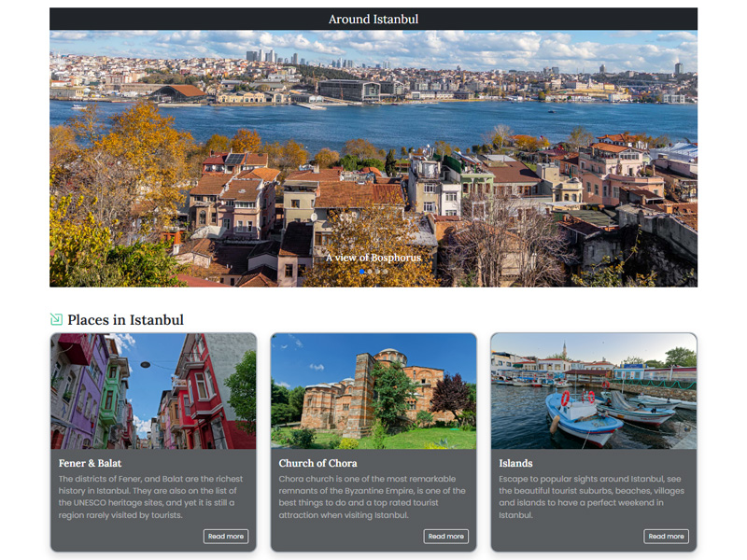
Task: Click the arrow icon beside Places in Istanbul
Action: point(56,319)
